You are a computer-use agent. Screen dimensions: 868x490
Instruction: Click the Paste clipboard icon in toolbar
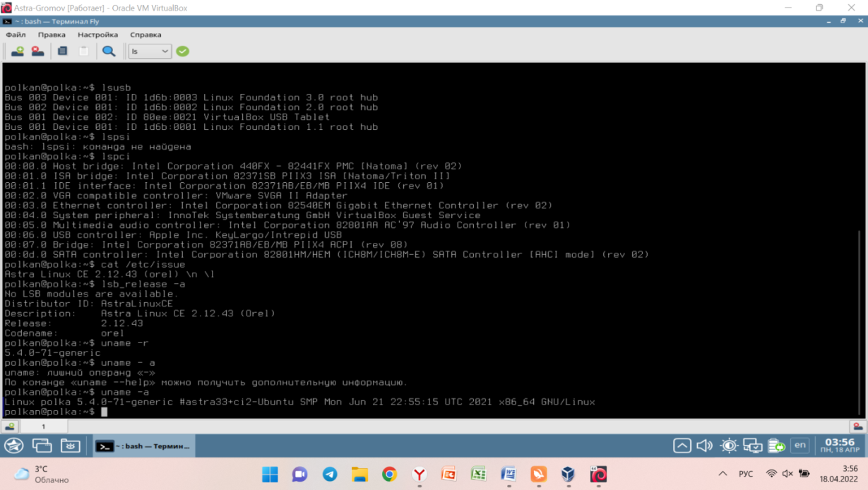coord(83,51)
